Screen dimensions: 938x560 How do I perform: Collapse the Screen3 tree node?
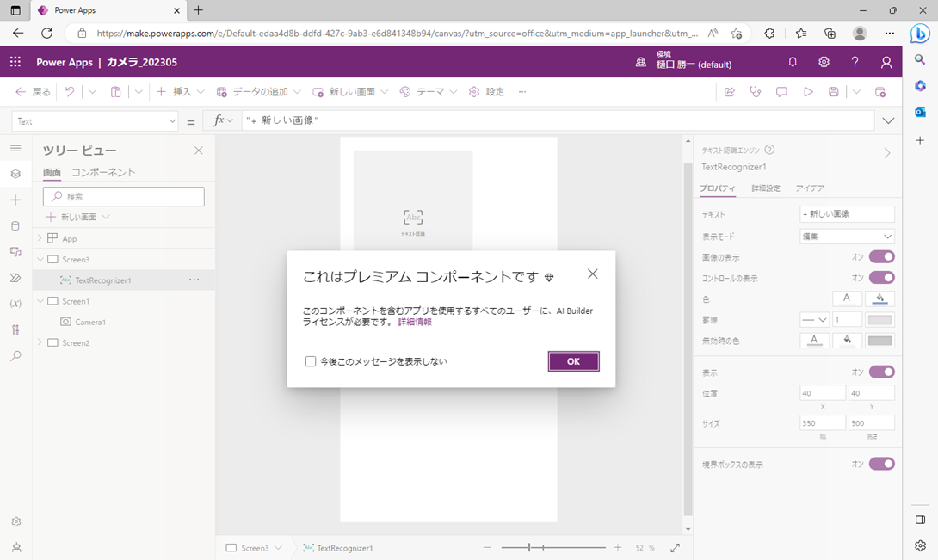[40, 259]
